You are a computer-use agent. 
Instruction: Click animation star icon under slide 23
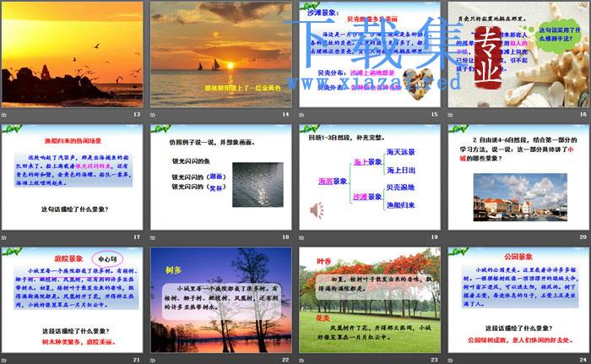pos(301,361)
